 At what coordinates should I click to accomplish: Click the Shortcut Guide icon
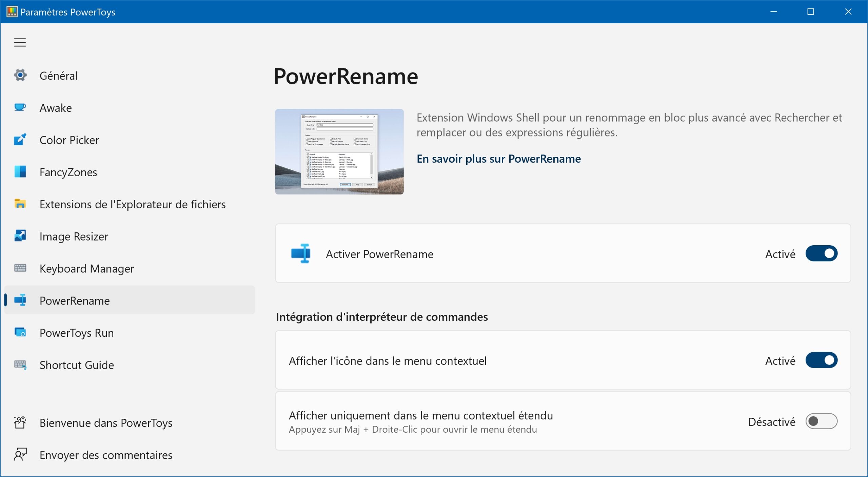pos(20,365)
